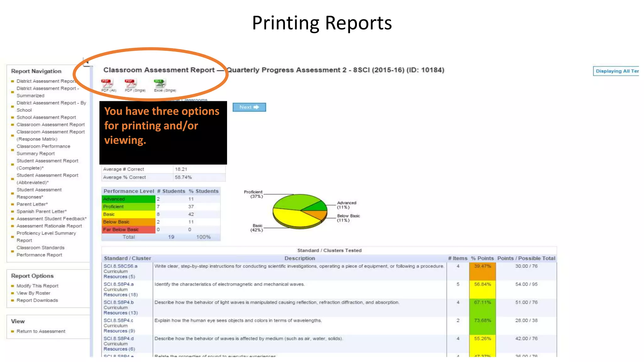The image size is (644, 362).
Task: Open Classroom Performance Summary Report
Action: [43, 150]
